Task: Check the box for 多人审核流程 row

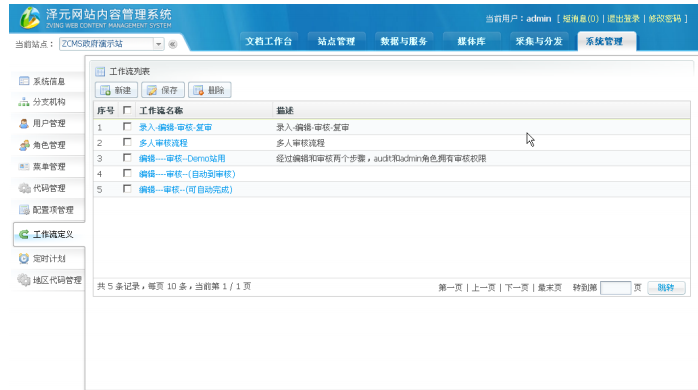Action: pyautogui.click(x=127, y=142)
